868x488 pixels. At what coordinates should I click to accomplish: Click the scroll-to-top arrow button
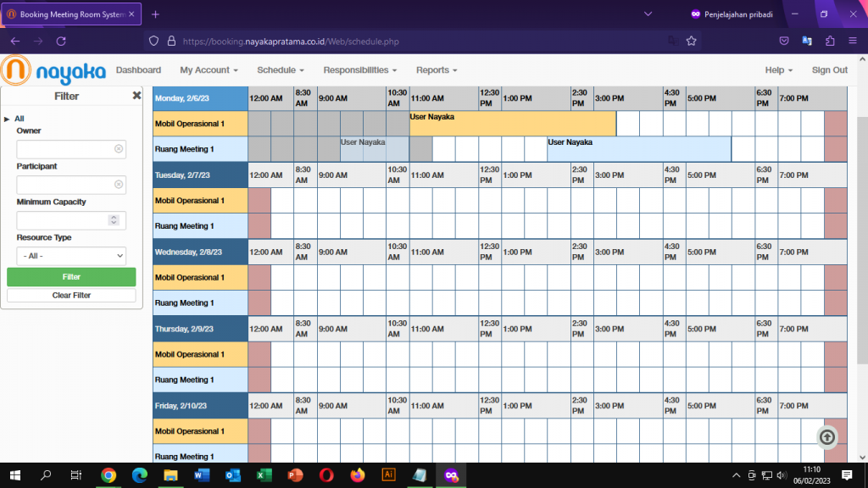(x=827, y=437)
